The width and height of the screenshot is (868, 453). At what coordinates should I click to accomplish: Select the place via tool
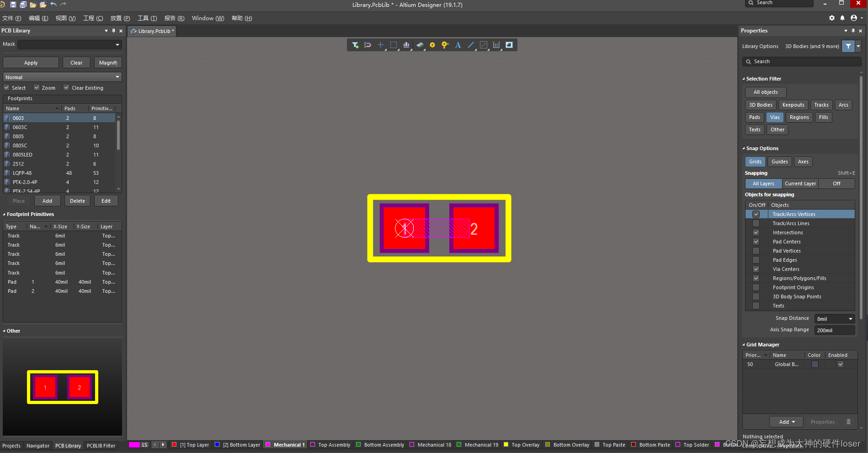[x=445, y=45]
